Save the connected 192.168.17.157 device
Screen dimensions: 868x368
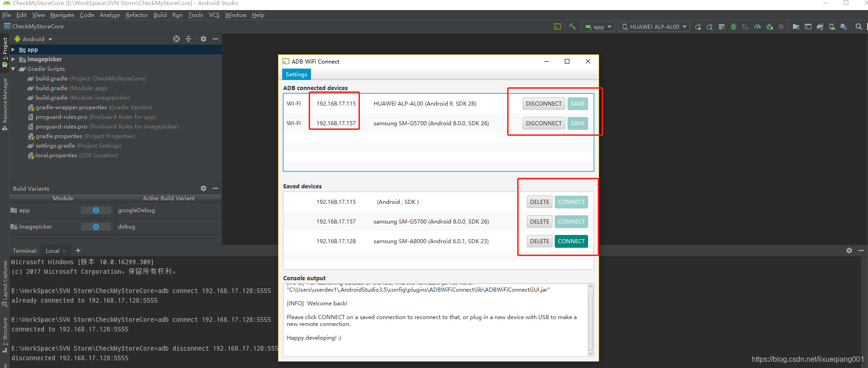(x=578, y=123)
